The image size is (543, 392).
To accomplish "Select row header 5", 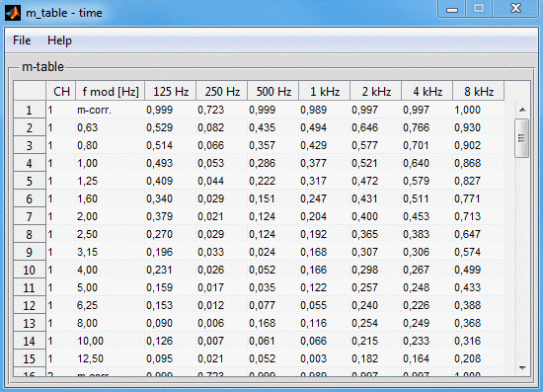I will pyautogui.click(x=30, y=181).
